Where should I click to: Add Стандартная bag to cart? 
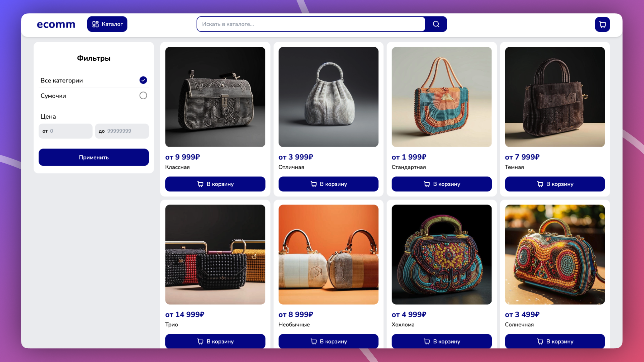tap(441, 184)
